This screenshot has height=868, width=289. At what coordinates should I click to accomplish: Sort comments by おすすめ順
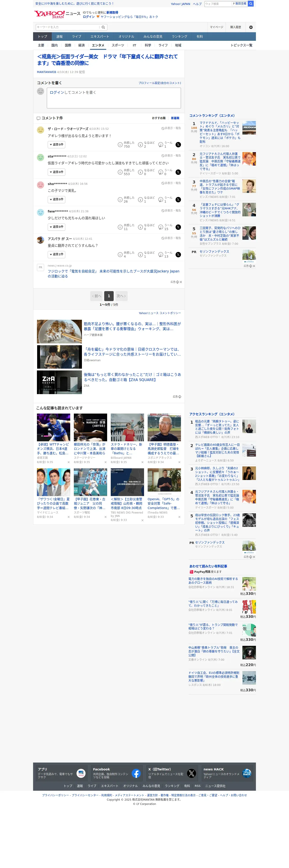(x=158, y=118)
